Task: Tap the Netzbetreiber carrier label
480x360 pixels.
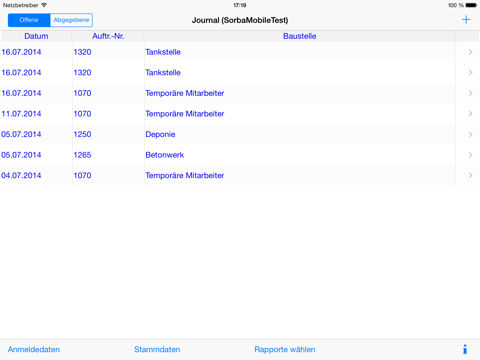Action: [x=21, y=5]
